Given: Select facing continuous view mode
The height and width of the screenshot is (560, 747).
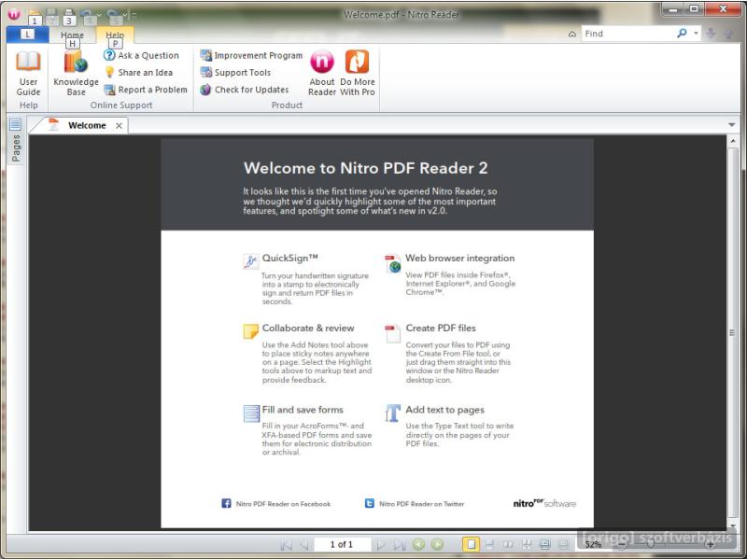Looking at the screenshot, I should tap(527, 544).
